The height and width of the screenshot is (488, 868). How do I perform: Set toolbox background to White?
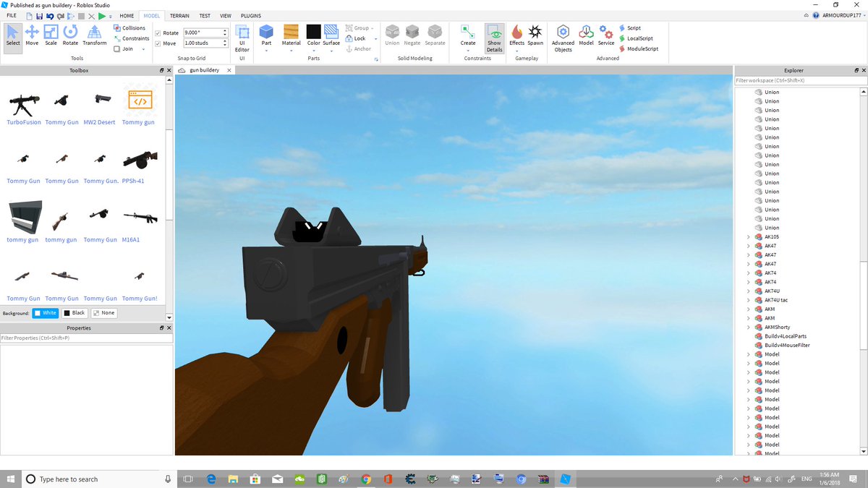(45, 313)
